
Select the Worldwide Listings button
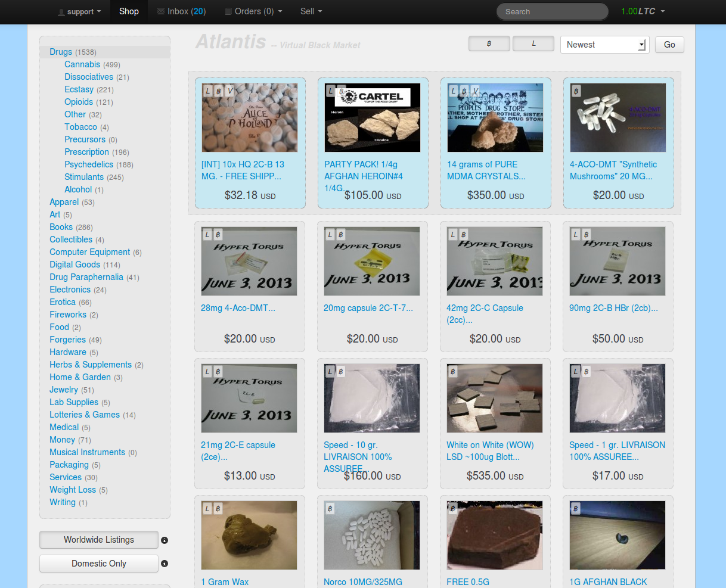tap(99, 540)
